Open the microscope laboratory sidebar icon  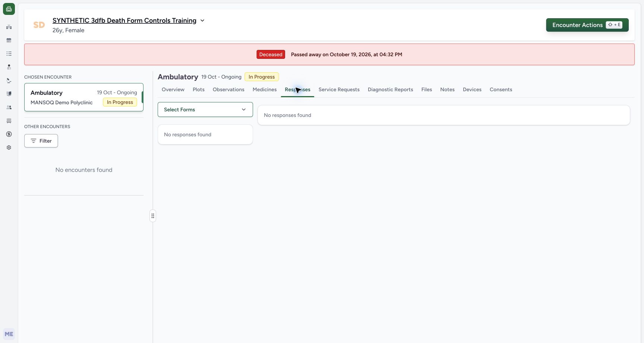pos(9,80)
